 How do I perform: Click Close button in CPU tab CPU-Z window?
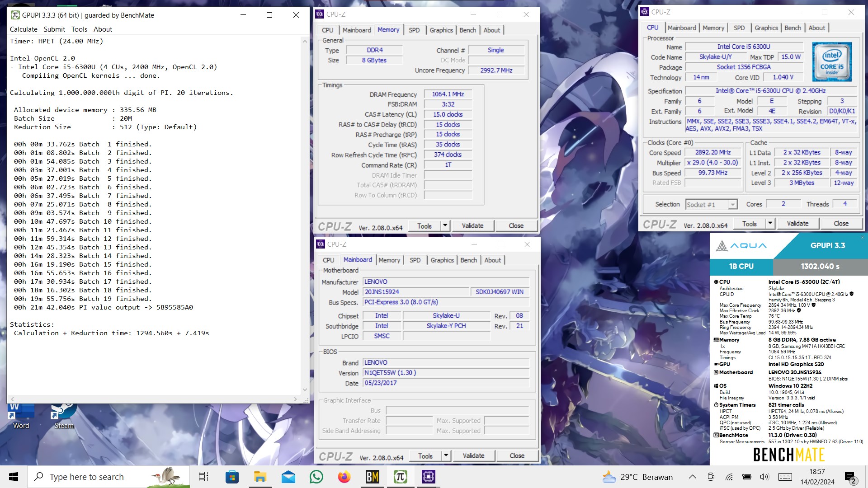point(841,224)
